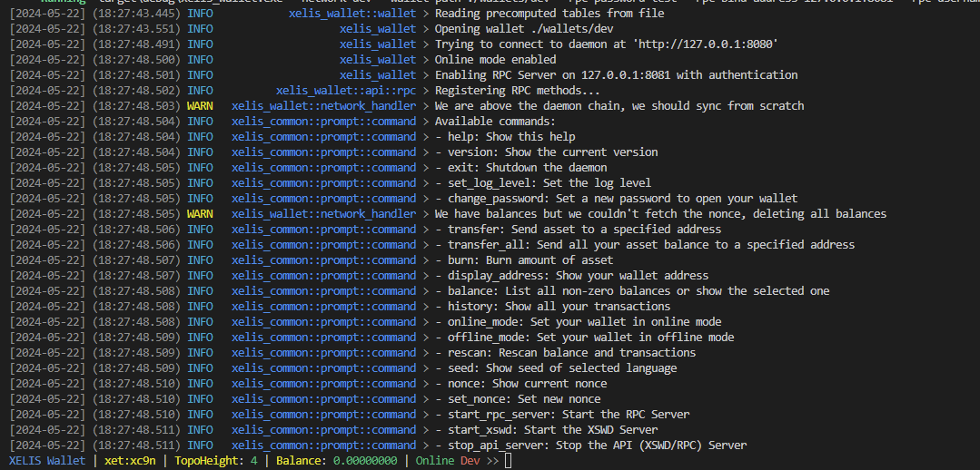Click 'transfer: Send asset to a specified address'
Screen dimensions: 980x470
click(x=579, y=229)
